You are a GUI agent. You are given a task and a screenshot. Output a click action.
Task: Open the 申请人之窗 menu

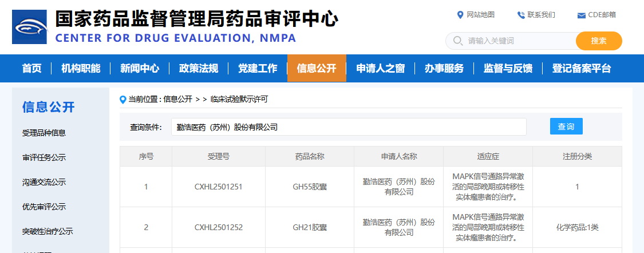pyautogui.click(x=380, y=69)
